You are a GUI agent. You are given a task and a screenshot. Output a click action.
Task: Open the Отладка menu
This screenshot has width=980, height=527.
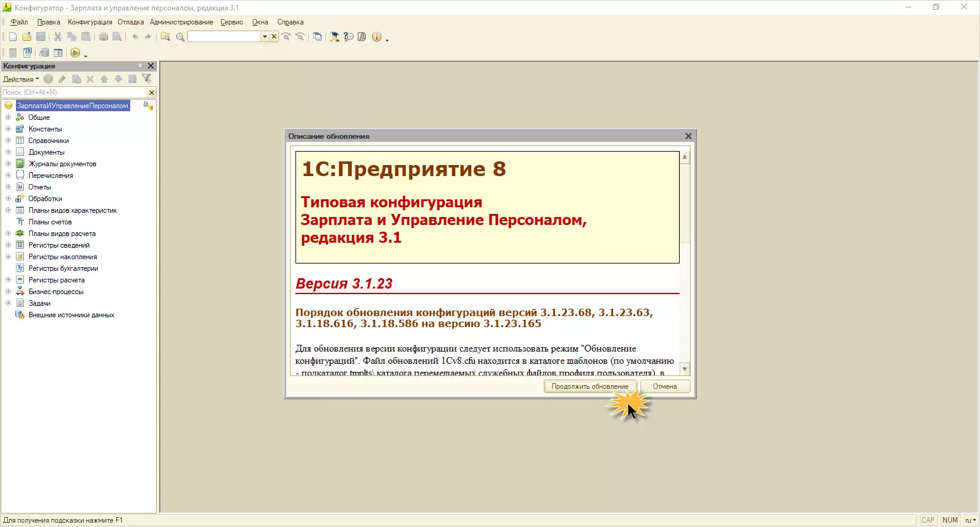coord(131,22)
